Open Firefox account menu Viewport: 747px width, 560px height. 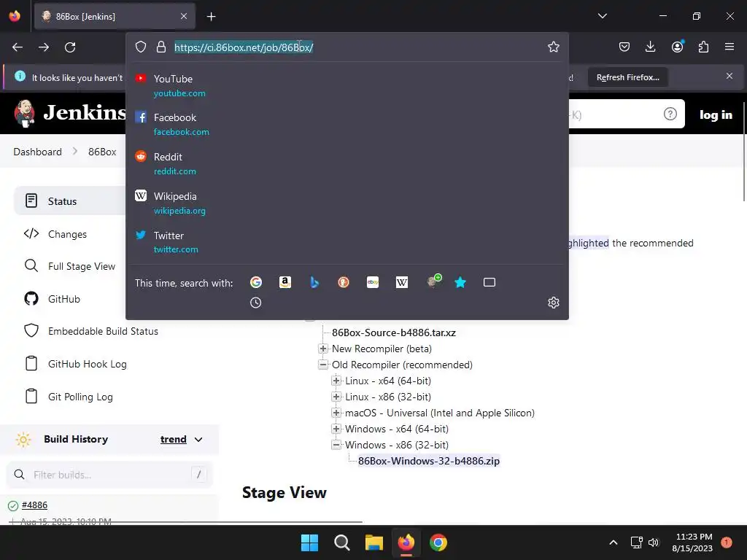pyautogui.click(x=677, y=47)
